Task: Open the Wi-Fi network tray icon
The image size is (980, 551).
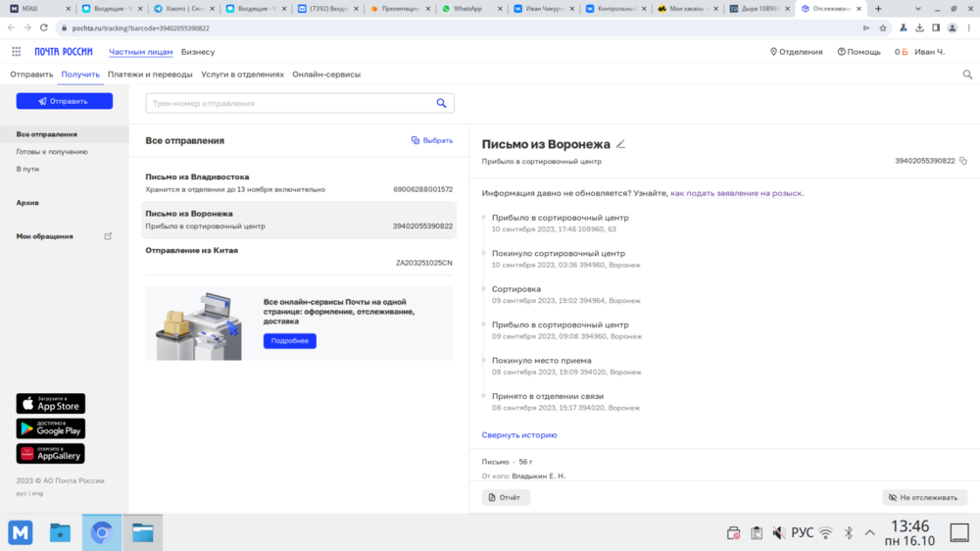Action: 825,533
